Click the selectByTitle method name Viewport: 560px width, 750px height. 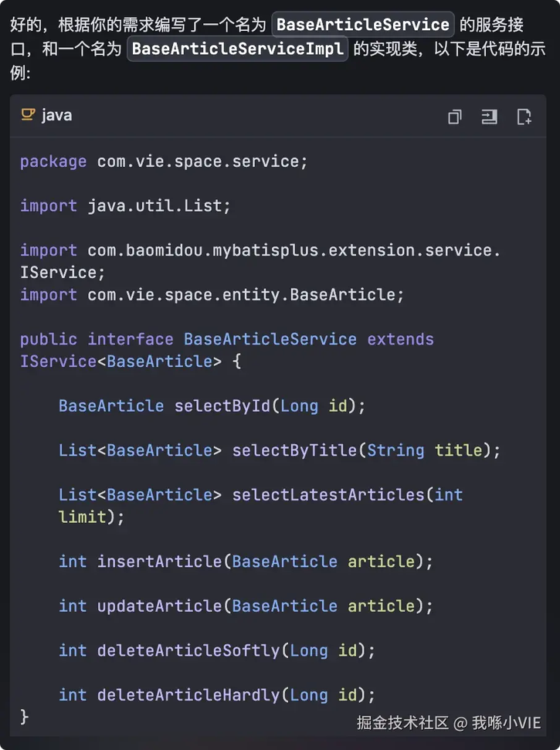pos(294,450)
